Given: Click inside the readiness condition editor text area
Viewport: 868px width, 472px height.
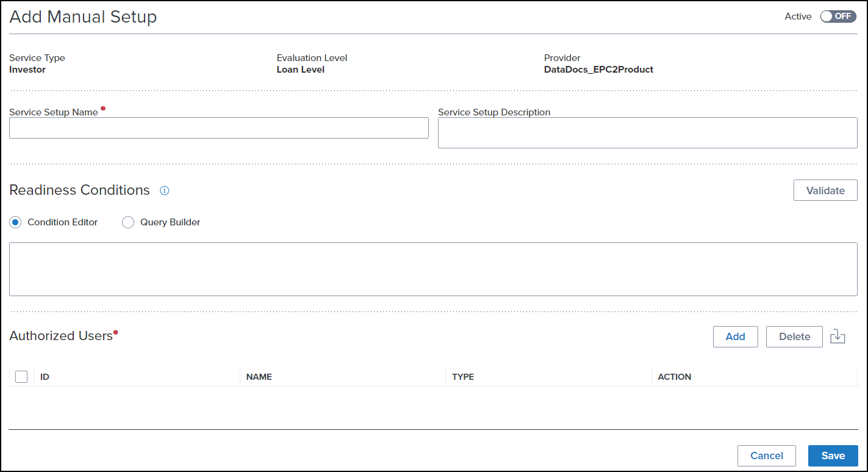Looking at the screenshot, I should [433, 269].
